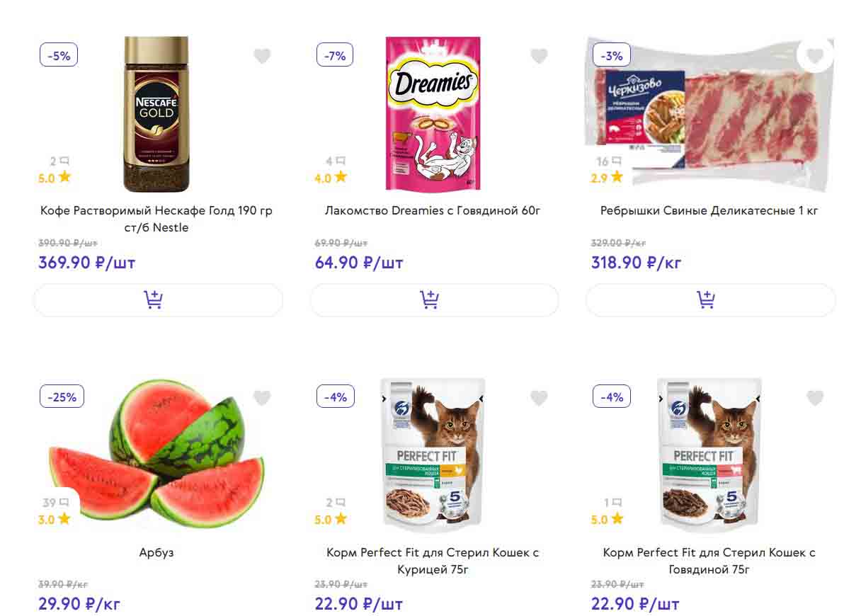Mark pork ribs as favorite

[x=815, y=55]
